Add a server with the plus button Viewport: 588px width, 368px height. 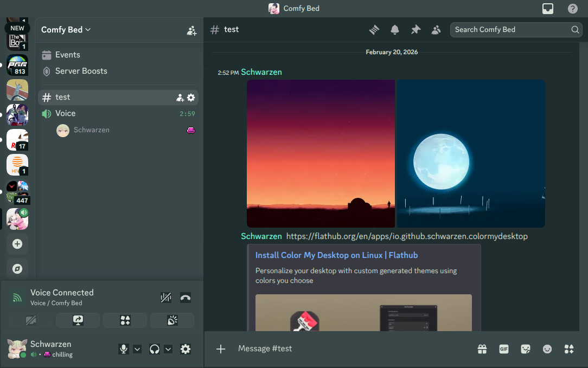click(x=17, y=244)
